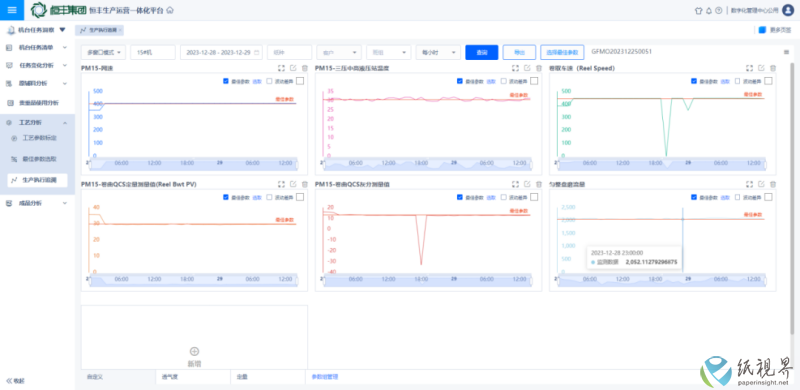Screen dimensions: 800x390
Task: Delete the Reel Speed chart
Action: coord(773,68)
